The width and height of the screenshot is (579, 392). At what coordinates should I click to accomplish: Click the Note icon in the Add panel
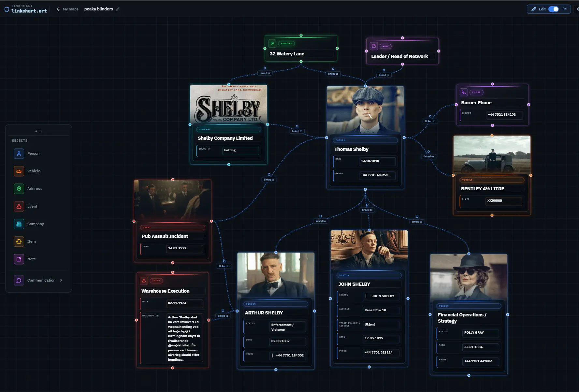coord(19,259)
